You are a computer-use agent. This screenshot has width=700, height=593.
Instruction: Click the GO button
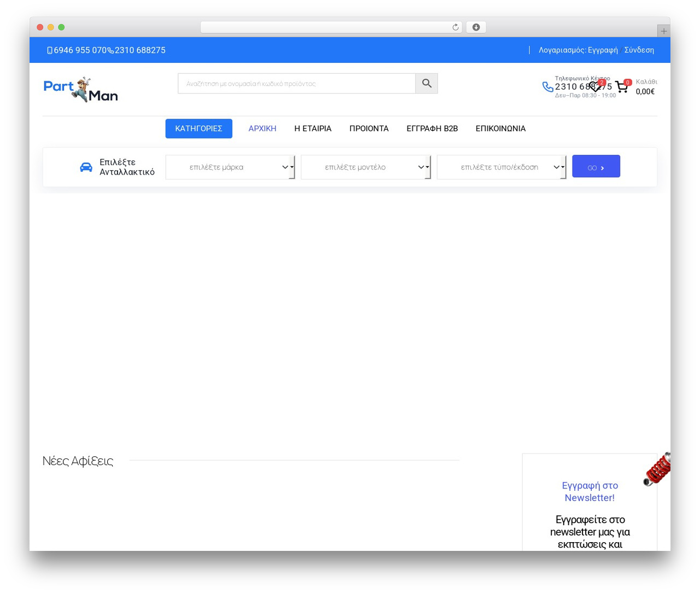596,166
